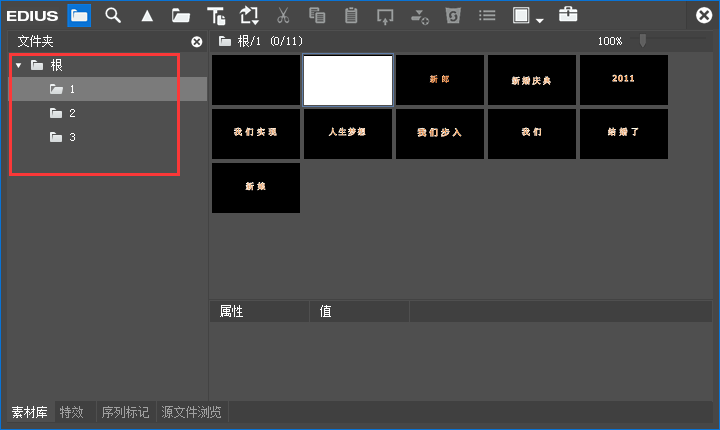The width and height of the screenshot is (720, 430).
Task: Click the scissors cut icon
Action: pyautogui.click(x=283, y=15)
